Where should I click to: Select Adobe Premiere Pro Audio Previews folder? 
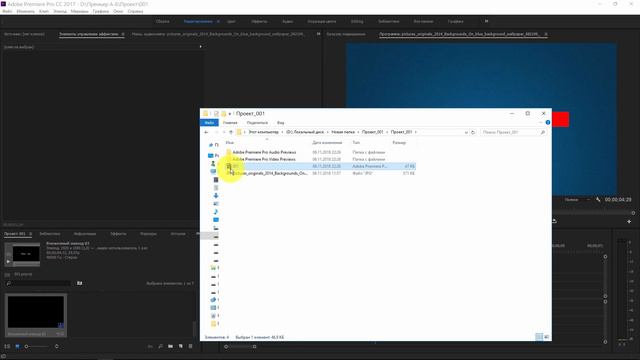(x=264, y=152)
